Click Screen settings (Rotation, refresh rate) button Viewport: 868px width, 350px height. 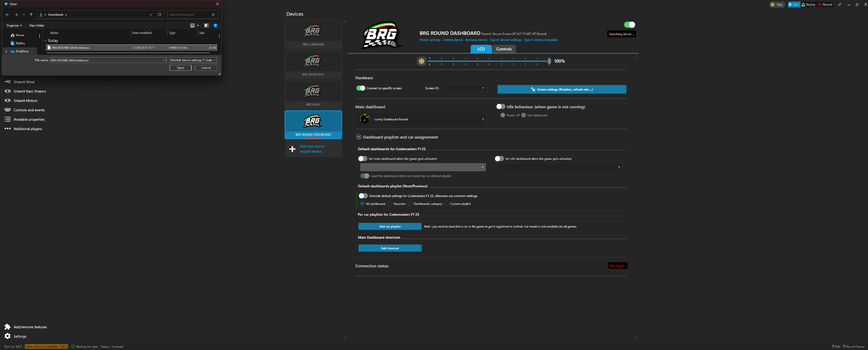point(562,89)
